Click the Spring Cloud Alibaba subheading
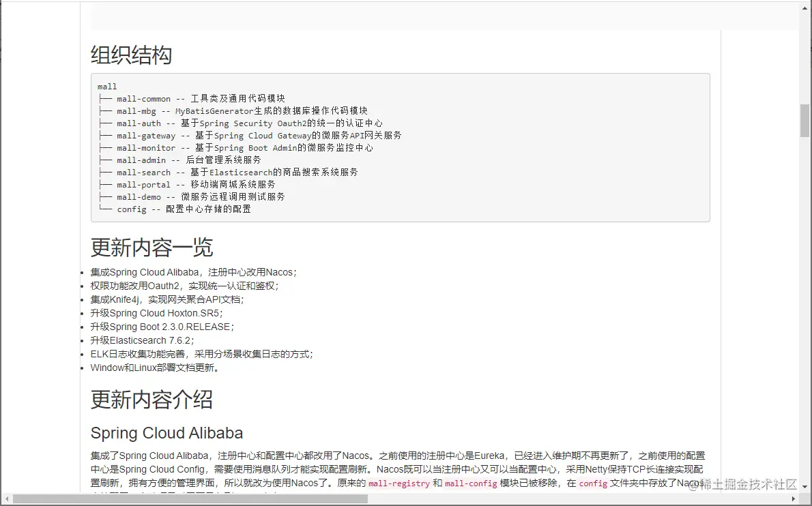Screen dimensions: 812x506 click(x=166, y=433)
